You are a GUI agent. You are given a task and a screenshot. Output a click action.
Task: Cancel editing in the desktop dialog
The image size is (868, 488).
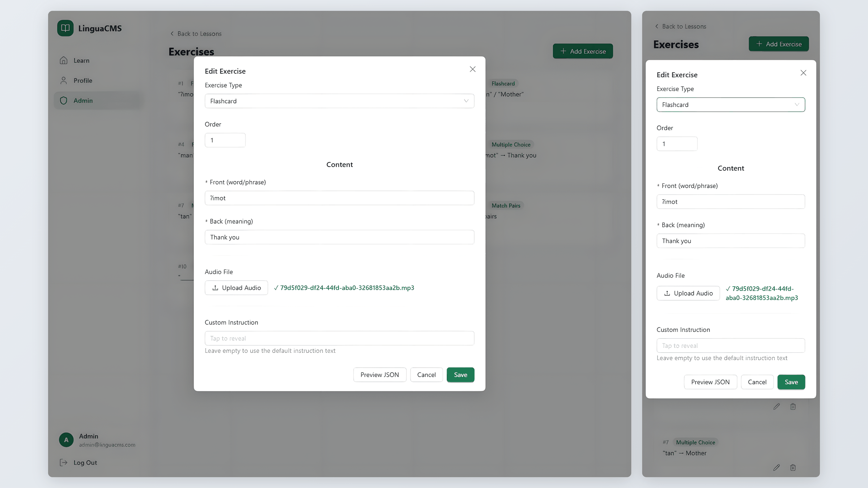click(x=426, y=375)
